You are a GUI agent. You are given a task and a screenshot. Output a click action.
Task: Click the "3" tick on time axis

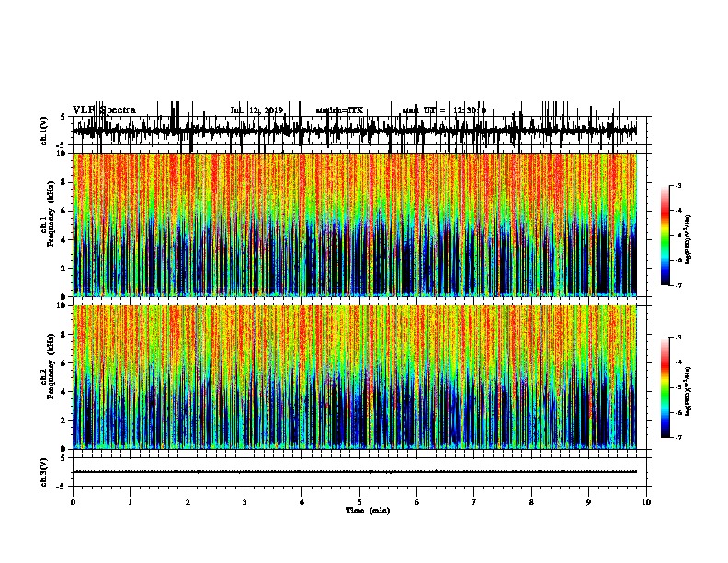click(x=245, y=502)
